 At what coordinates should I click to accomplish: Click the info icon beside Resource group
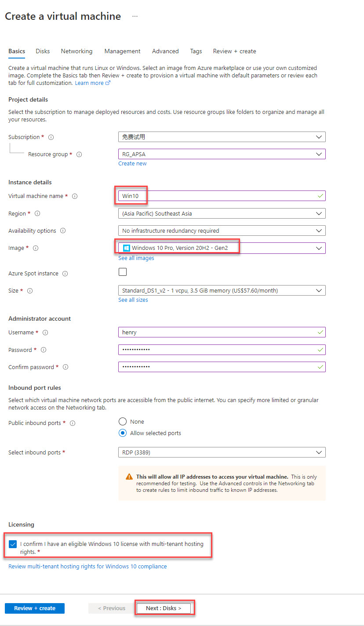coord(79,154)
